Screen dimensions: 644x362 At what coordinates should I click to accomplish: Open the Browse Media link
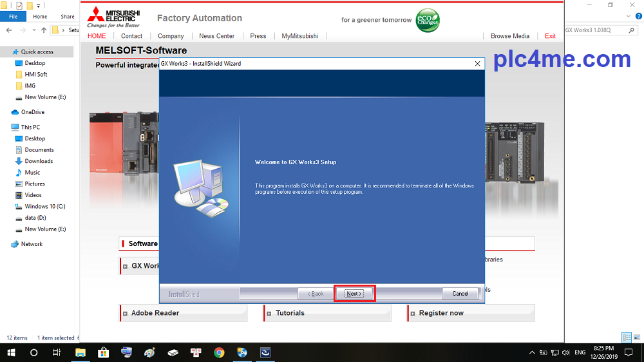pyautogui.click(x=510, y=36)
